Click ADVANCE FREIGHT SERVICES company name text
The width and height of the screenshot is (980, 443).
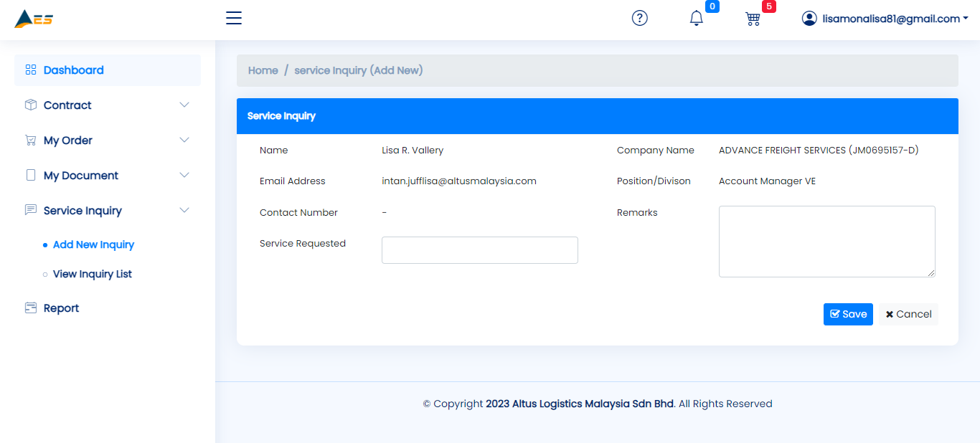pos(819,151)
